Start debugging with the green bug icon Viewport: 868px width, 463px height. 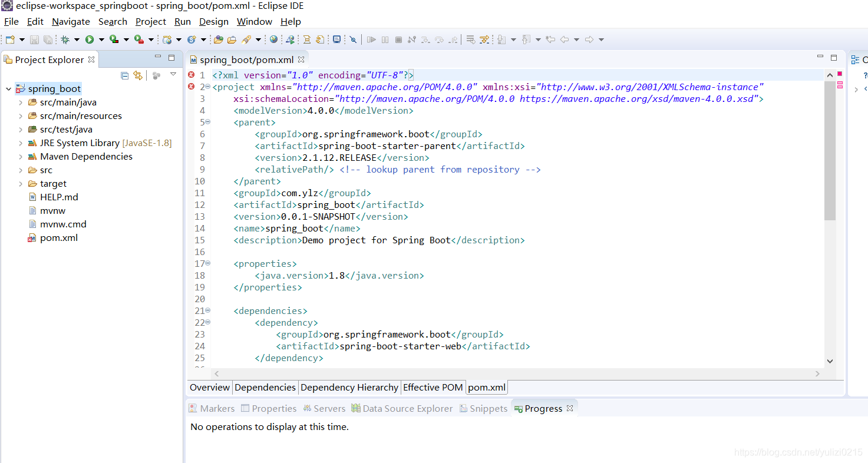[x=65, y=39]
